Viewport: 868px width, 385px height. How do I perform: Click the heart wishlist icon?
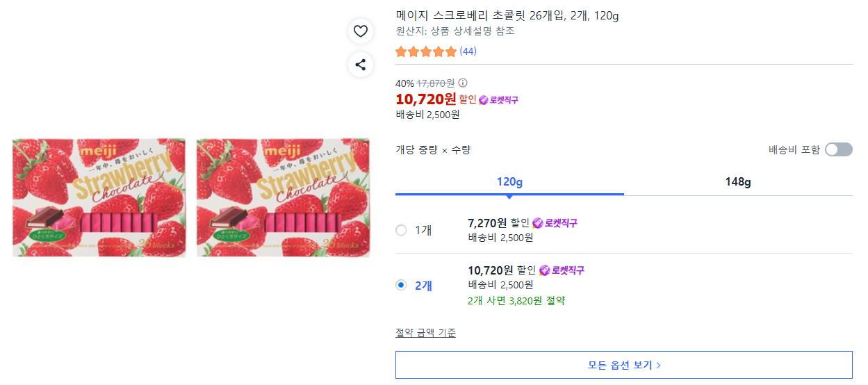[x=360, y=31]
